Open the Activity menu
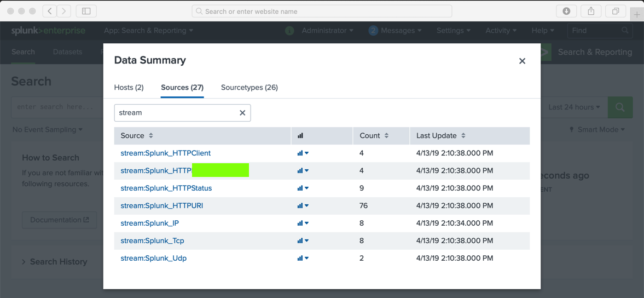Screen dimensions: 644x298 501,31
